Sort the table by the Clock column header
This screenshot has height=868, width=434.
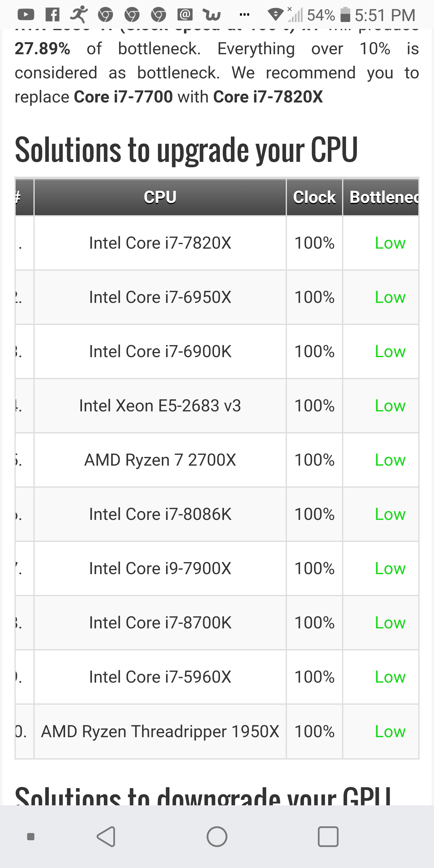[314, 197]
